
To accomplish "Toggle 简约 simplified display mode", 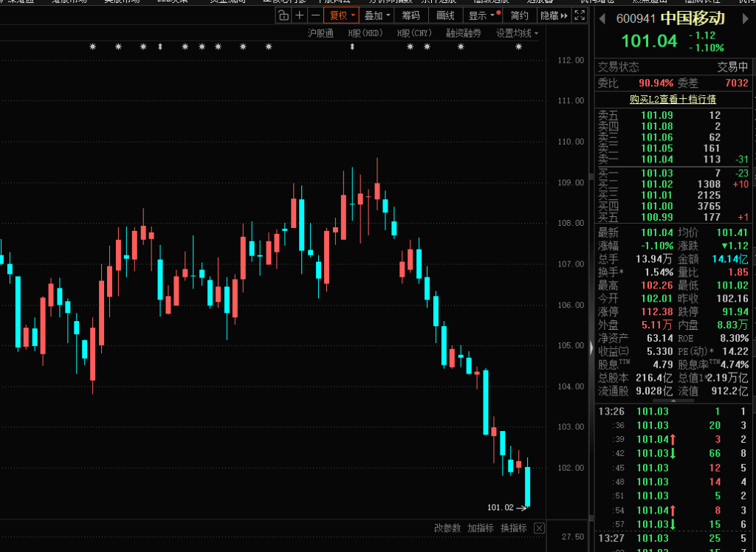I will (x=520, y=15).
